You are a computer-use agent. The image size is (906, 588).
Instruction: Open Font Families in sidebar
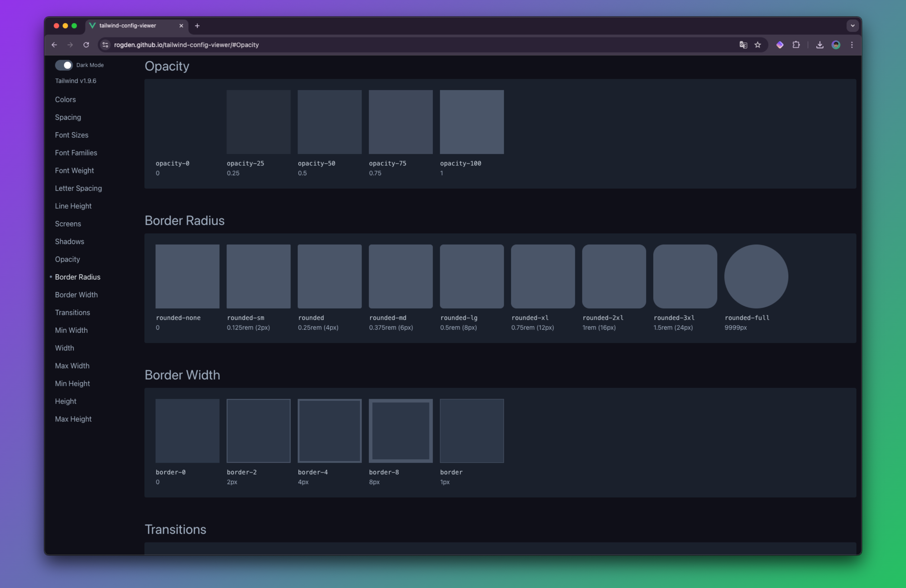(x=76, y=153)
